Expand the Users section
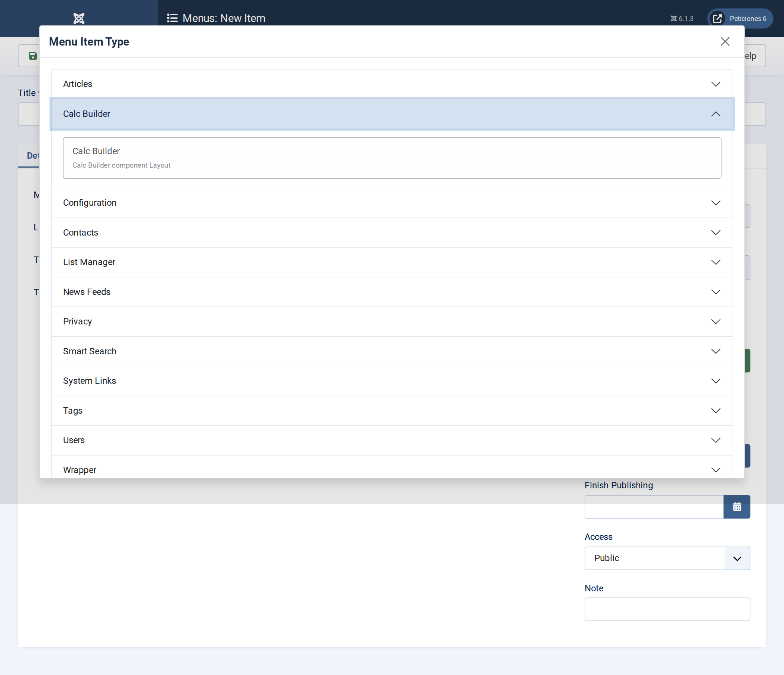 point(392,441)
